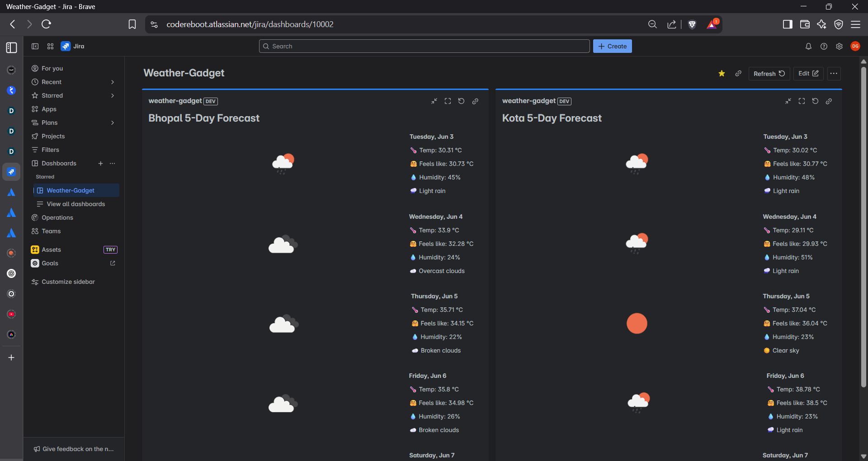Open Brave Shields lion icon

tap(692, 24)
